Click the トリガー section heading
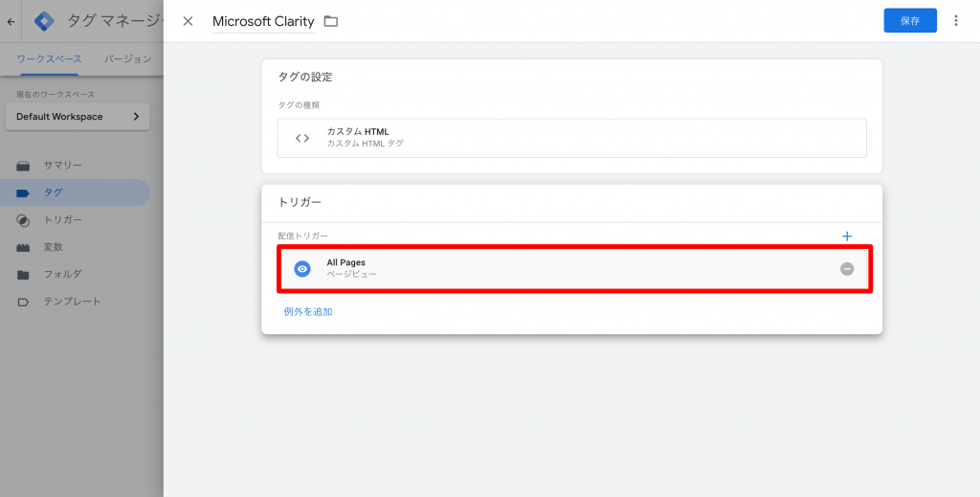The image size is (980, 497). [300, 202]
